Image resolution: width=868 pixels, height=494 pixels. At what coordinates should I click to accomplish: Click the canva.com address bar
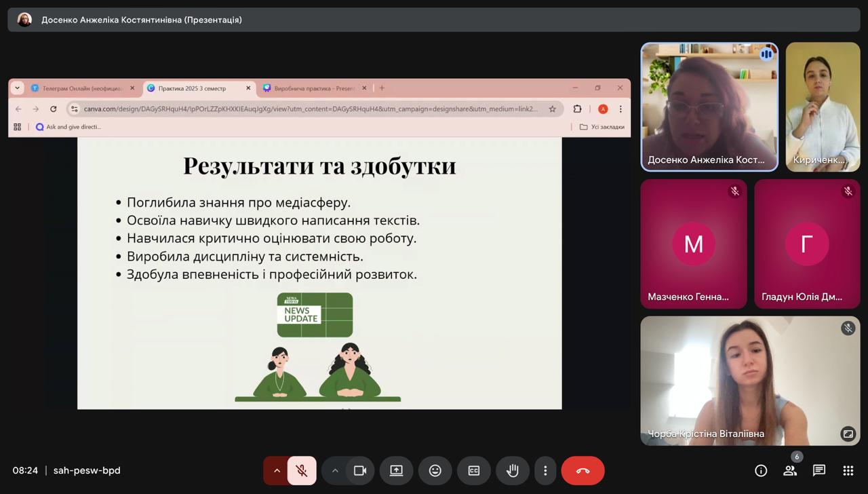pyautogui.click(x=311, y=109)
